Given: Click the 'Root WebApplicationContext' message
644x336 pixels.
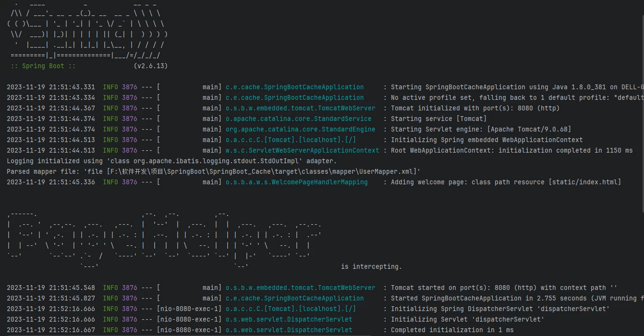Looking at the screenshot, I should pyautogui.click(x=511, y=150).
